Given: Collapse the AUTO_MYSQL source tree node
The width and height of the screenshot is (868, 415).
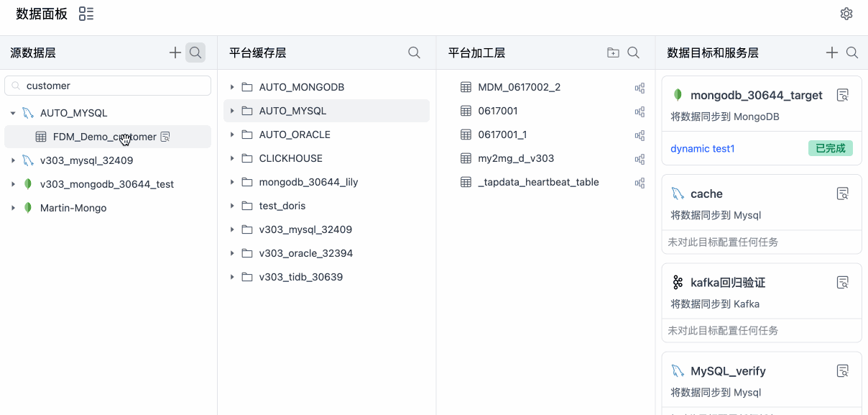Looking at the screenshot, I should (x=13, y=113).
